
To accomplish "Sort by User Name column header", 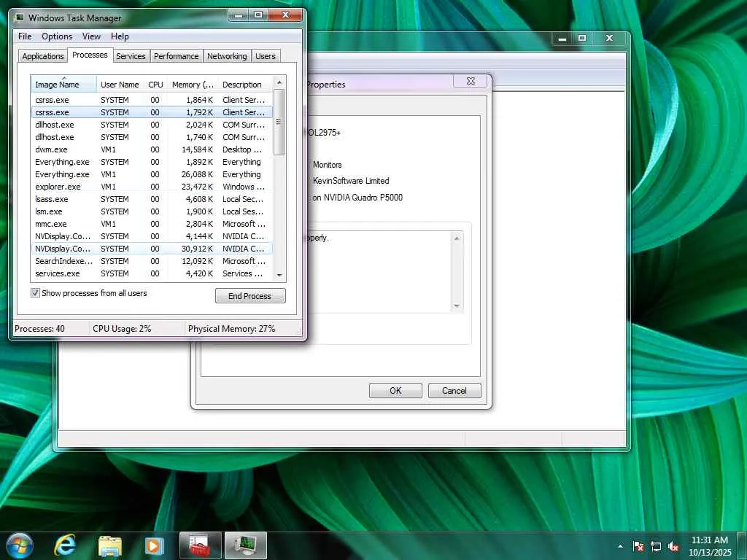I will 120,85.
